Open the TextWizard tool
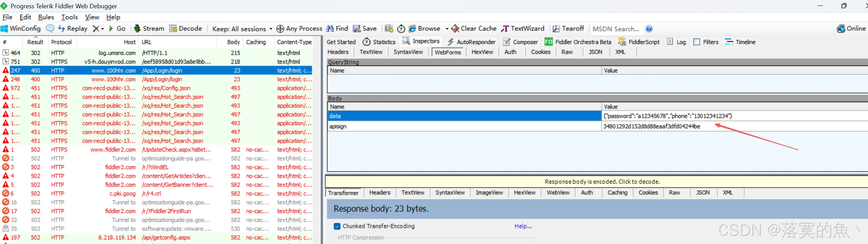This screenshot has height=244, width=868. [x=523, y=29]
